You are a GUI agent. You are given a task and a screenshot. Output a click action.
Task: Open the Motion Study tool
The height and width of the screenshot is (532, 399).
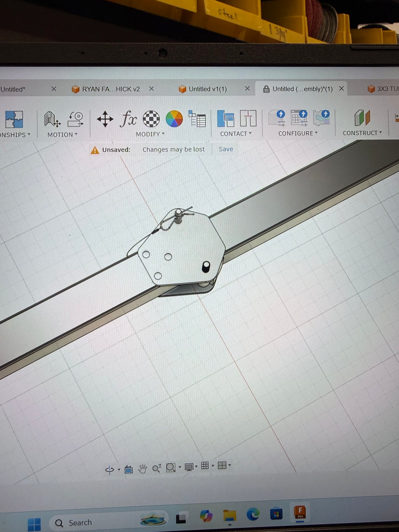point(75,119)
